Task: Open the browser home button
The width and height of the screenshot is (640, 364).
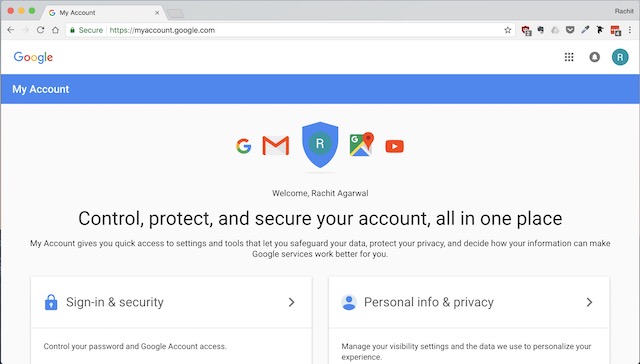Action: click(x=55, y=30)
